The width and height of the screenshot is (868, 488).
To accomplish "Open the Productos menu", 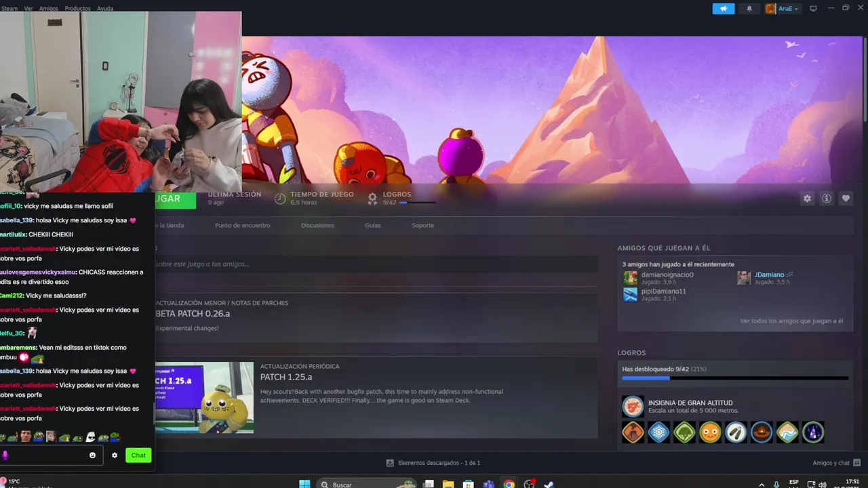I will (x=77, y=9).
